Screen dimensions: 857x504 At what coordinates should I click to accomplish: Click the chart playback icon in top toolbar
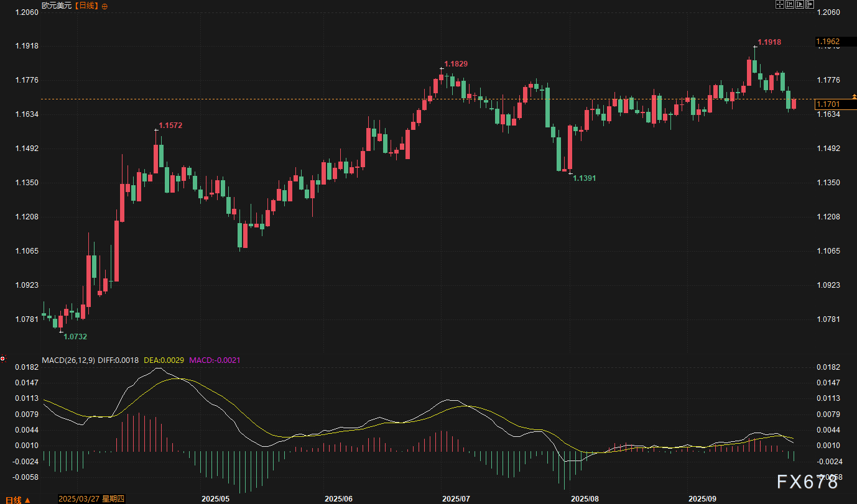coord(800,4)
